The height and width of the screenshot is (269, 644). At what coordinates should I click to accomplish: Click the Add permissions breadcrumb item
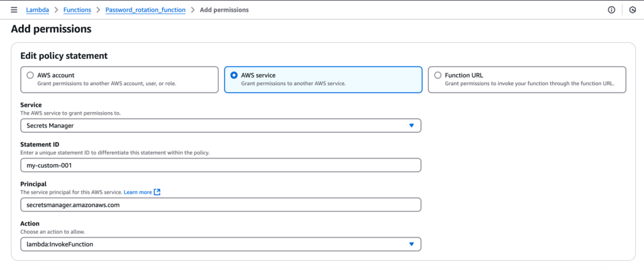(x=224, y=10)
